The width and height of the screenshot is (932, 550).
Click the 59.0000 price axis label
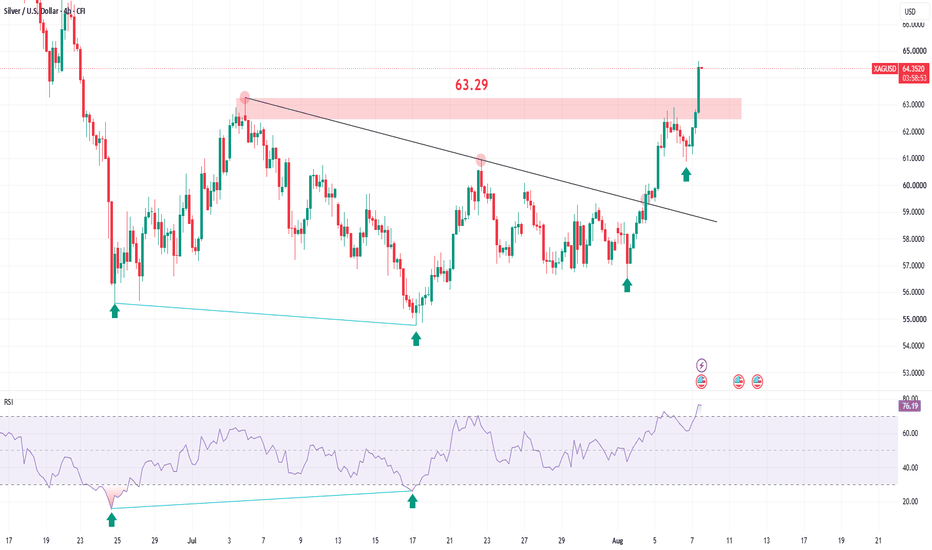pos(914,212)
